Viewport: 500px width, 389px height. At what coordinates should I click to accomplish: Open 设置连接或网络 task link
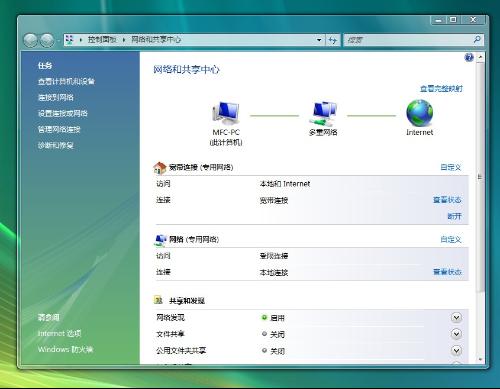(62, 113)
